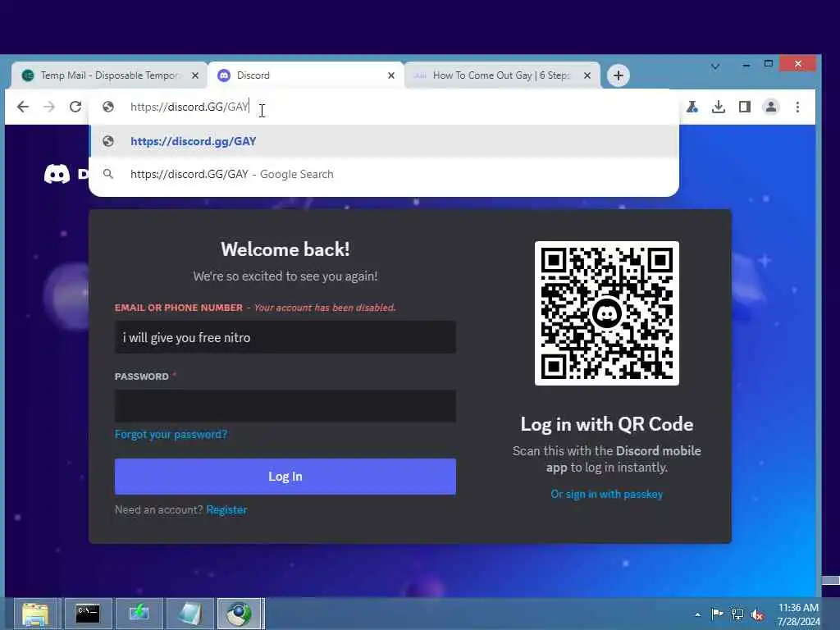
Task: Click the muted volume tray icon
Action: click(757, 615)
